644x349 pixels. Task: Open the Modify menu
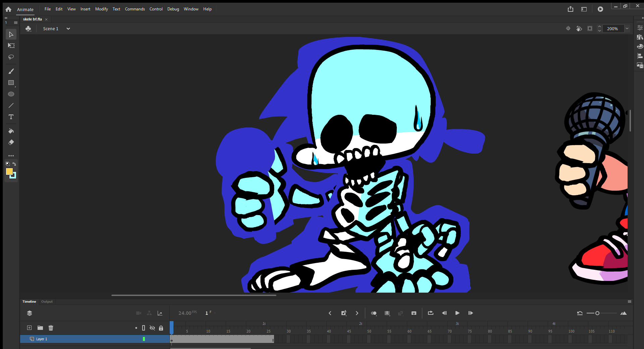pyautogui.click(x=101, y=9)
